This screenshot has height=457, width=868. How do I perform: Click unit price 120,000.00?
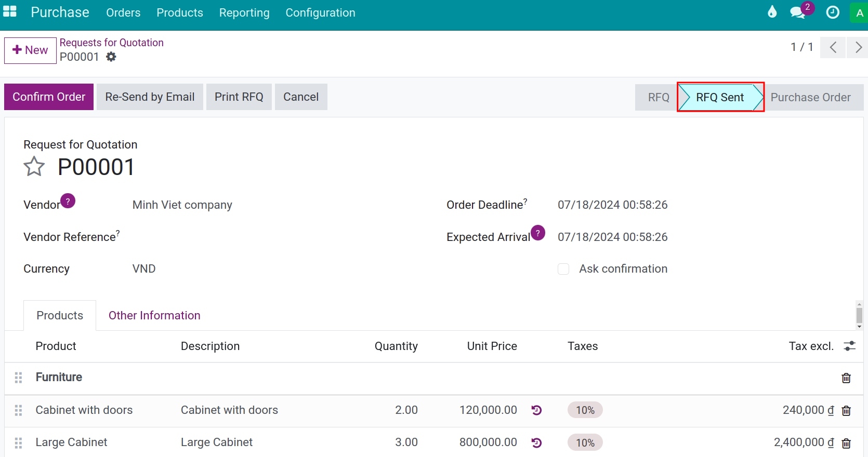[x=488, y=410]
